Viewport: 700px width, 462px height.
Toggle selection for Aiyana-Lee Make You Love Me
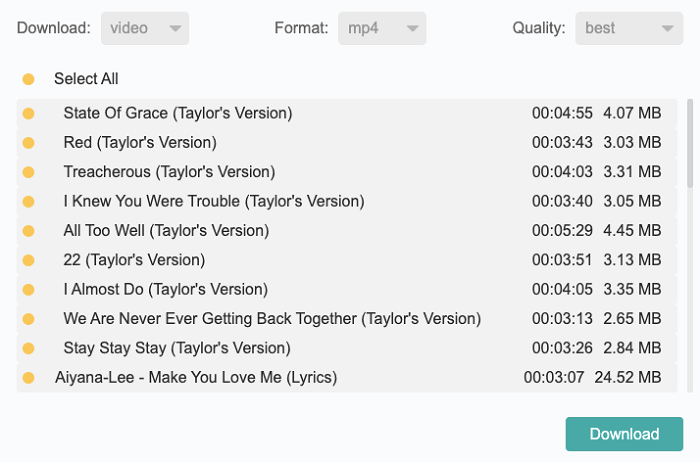coord(29,378)
